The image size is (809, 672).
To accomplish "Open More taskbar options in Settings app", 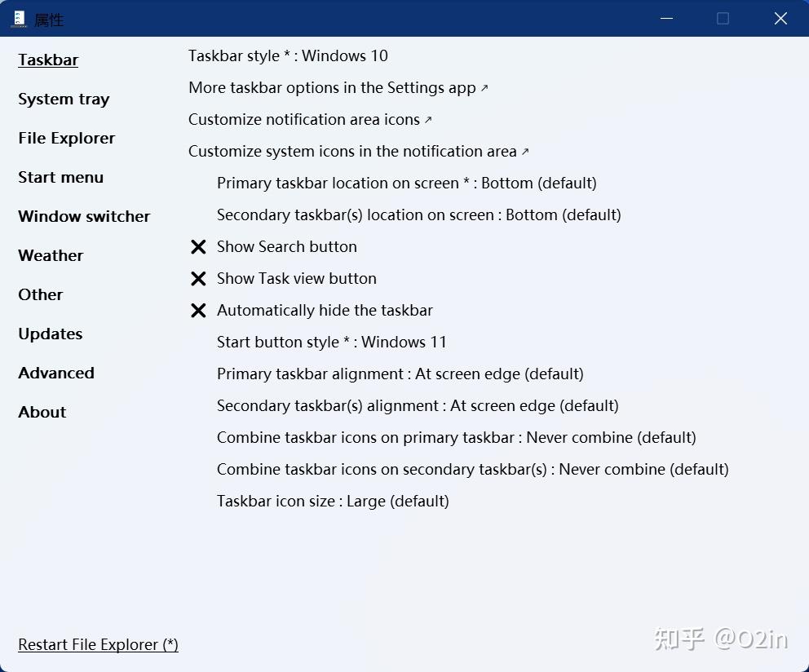I will click(338, 88).
